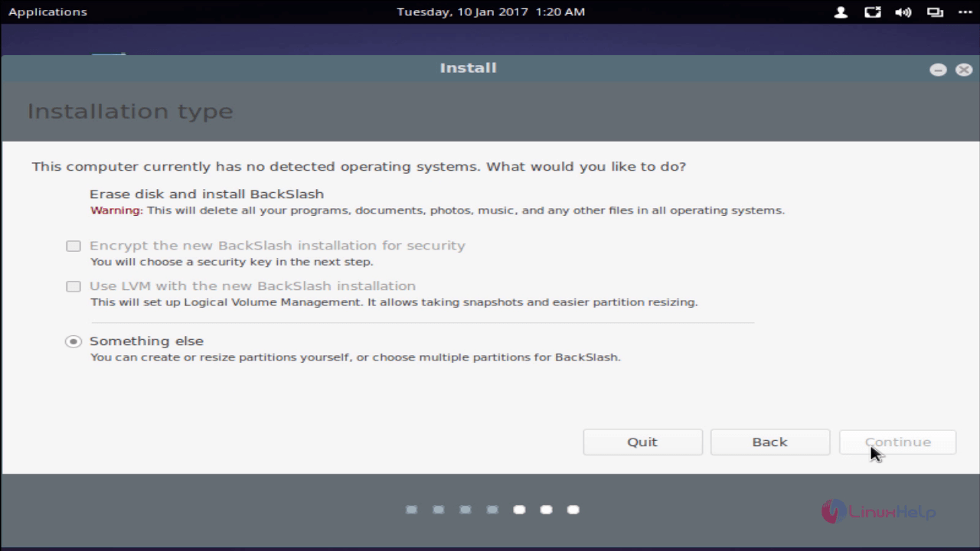980x551 pixels.
Task: Open the Applications menu
Action: pyautogui.click(x=47, y=12)
